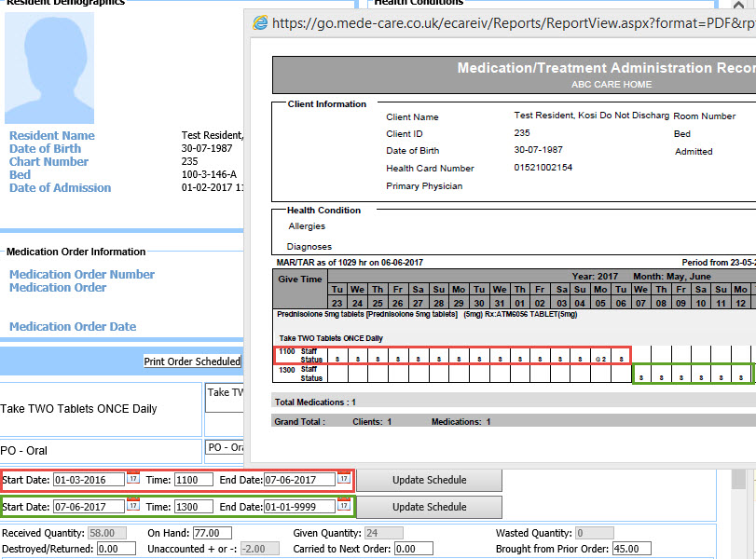Click the resident profile photo placeholder
Image resolution: width=756 pixels, height=559 pixels.
pyautogui.click(x=49, y=68)
